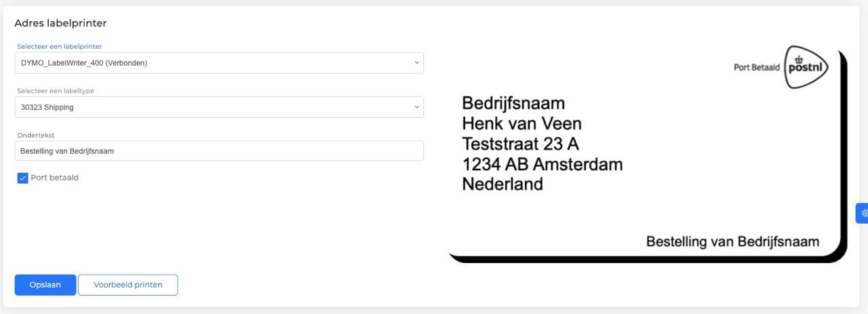The height and width of the screenshot is (314, 868).
Task: Save settings with the Opslaan button
Action: pyautogui.click(x=45, y=285)
